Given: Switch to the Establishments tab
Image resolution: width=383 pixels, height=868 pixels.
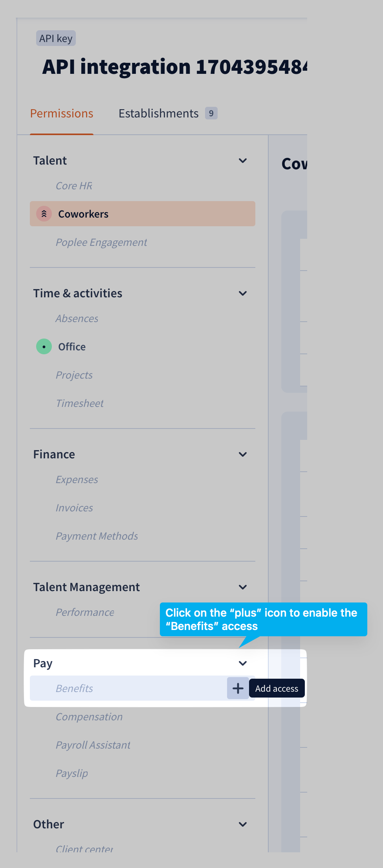Looking at the screenshot, I should (159, 114).
